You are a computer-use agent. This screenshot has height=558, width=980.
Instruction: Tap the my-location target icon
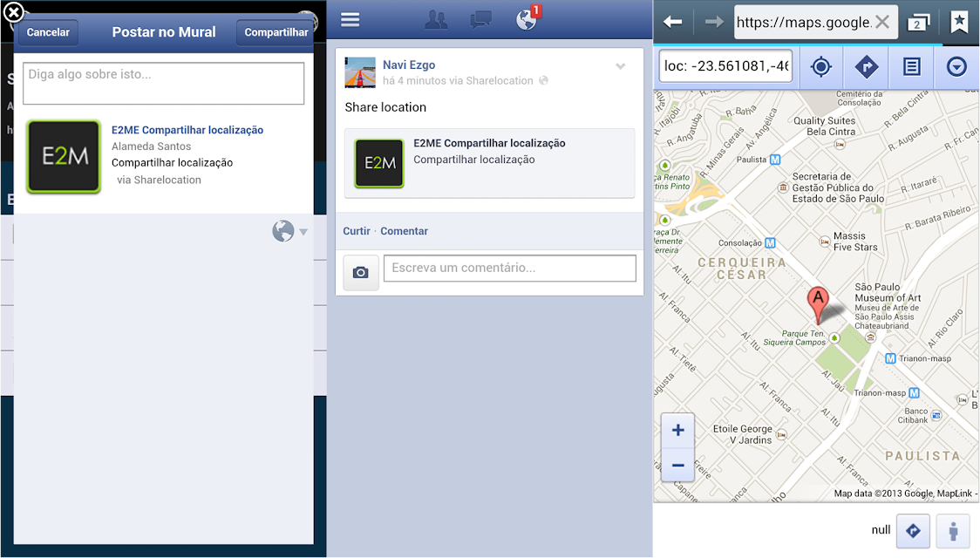pos(821,66)
